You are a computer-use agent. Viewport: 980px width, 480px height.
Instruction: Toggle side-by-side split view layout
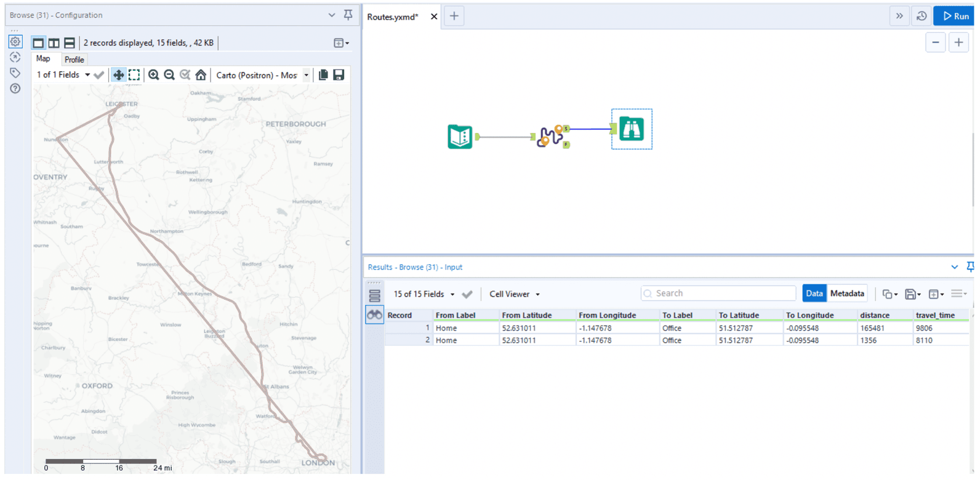[x=54, y=43]
